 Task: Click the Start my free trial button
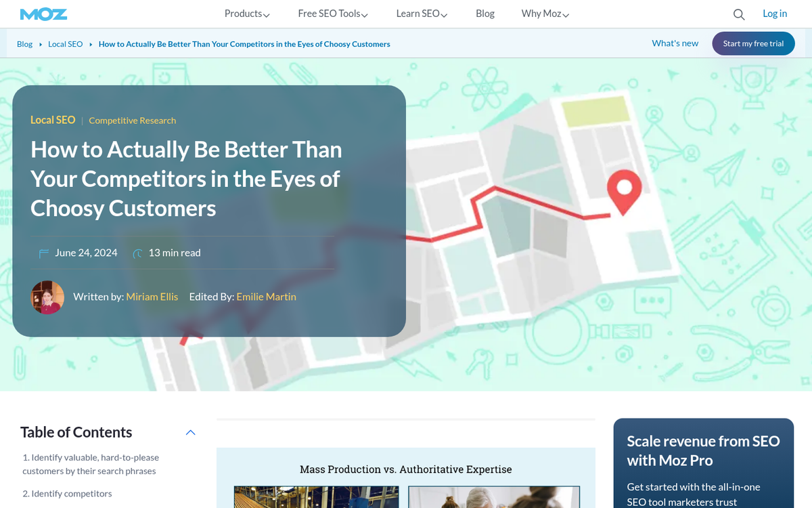(x=753, y=43)
